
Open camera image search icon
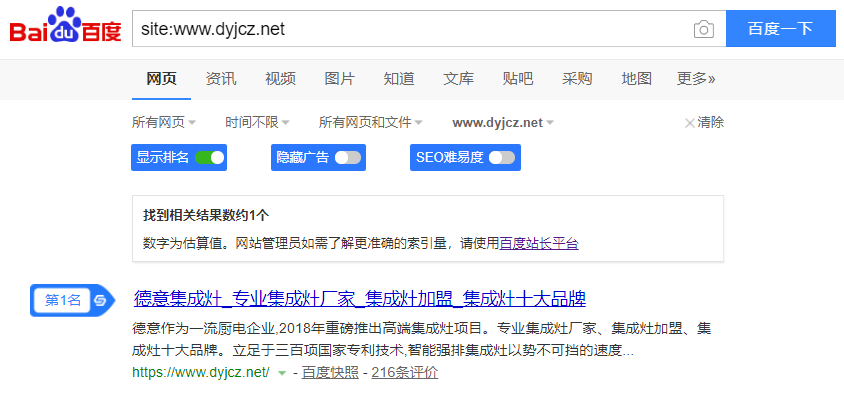[x=704, y=29]
